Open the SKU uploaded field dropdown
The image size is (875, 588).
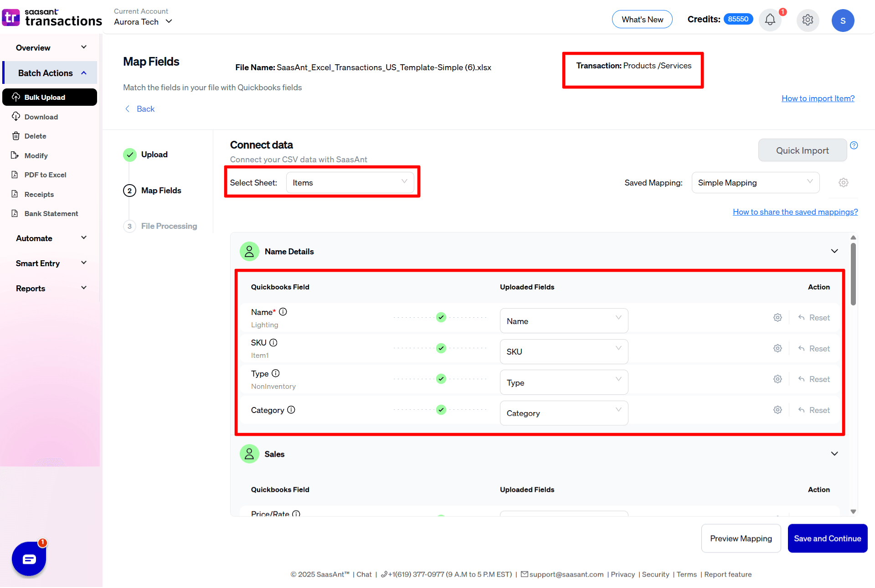(564, 351)
